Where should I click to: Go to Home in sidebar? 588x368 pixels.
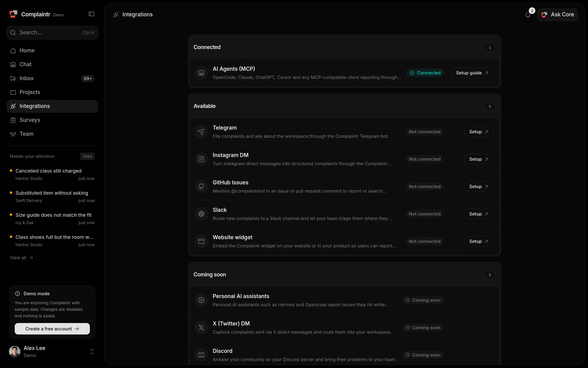click(52, 50)
